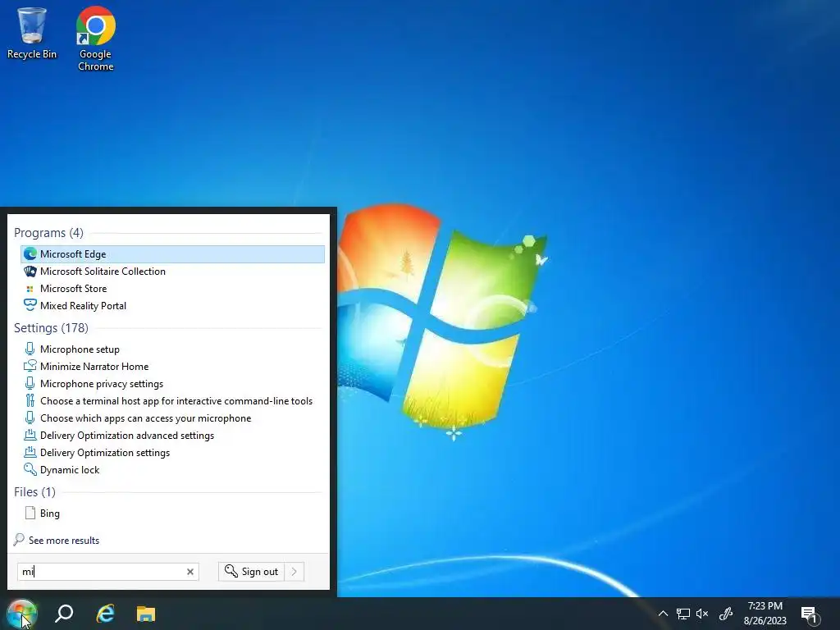Click the Mixed Reality headset icon
Viewport: 840px width, 630px height.
pos(30,305)
